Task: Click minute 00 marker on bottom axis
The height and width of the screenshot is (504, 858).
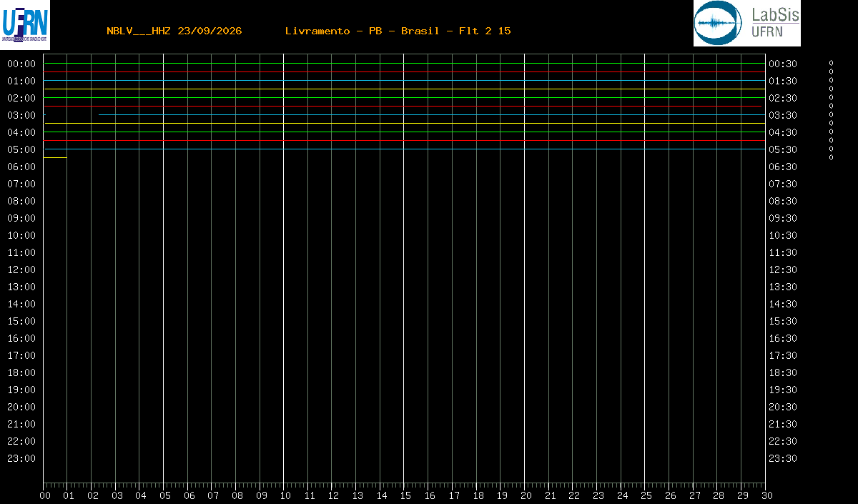Action: coord(46,495)
